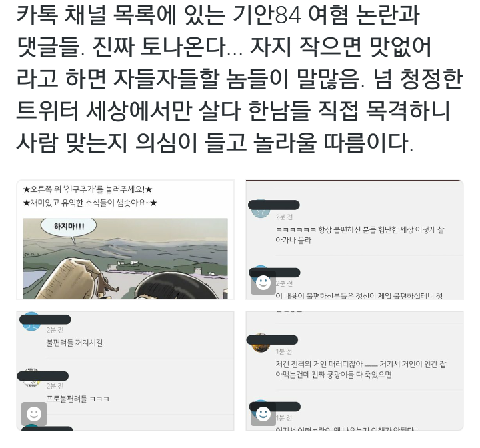Select the 진격의 거인 패러디잖아 comment text
The width and height of the screenshot is (480, 448).
[x=361, y=369]
